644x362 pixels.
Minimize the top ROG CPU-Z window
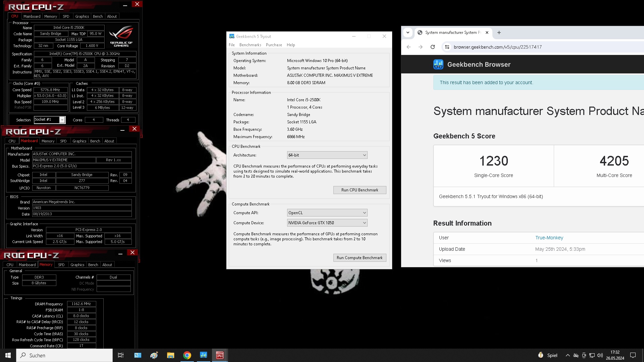(x=125, y=5)
